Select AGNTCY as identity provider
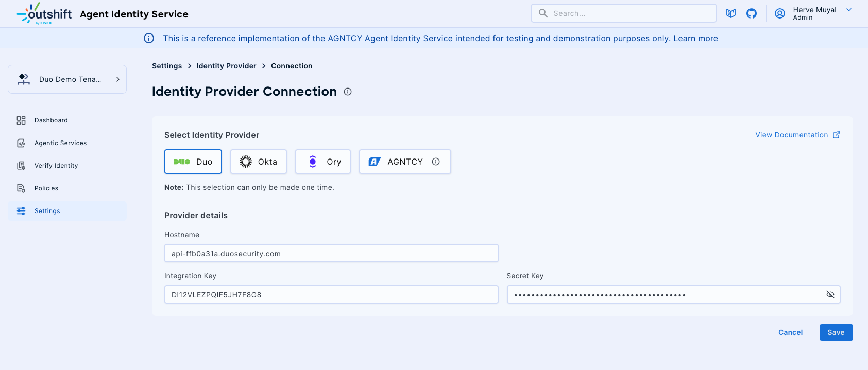This screenshot has height=370, width=868. click(405, 162)
